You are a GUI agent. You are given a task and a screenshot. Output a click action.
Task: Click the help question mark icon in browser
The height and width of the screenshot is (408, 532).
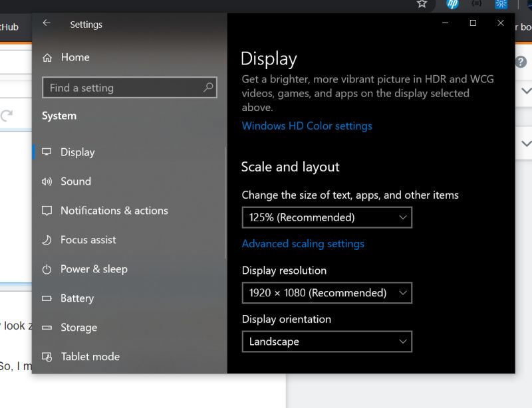pyautogui.click(x=521, y=62)
